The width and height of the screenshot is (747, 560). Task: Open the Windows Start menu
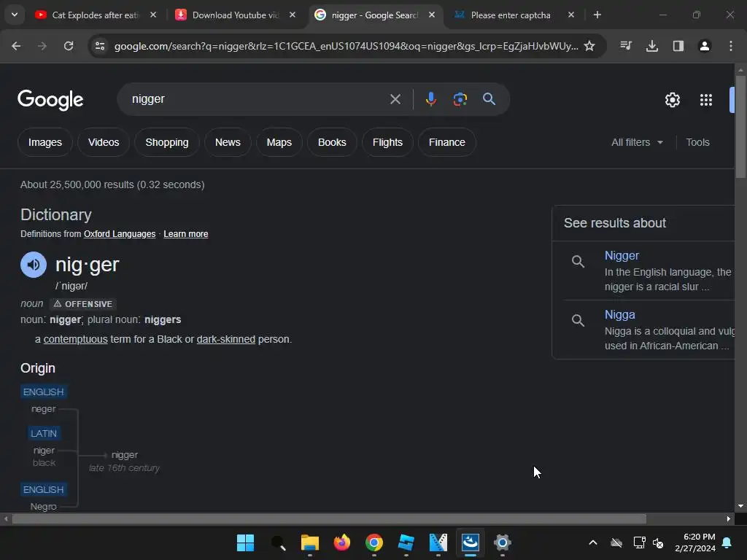[245, 542]
